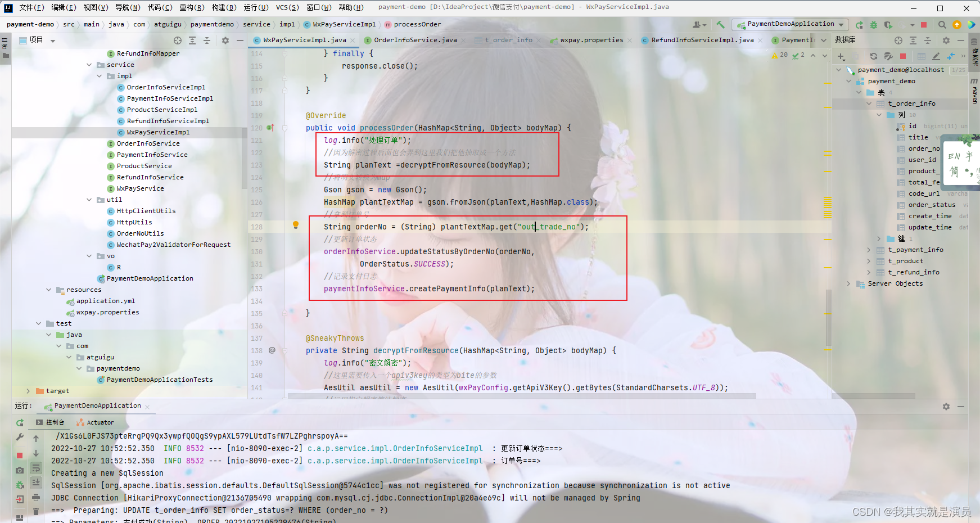
Task: Open Run panel settings gear
Action: click(x=946, y=406)
